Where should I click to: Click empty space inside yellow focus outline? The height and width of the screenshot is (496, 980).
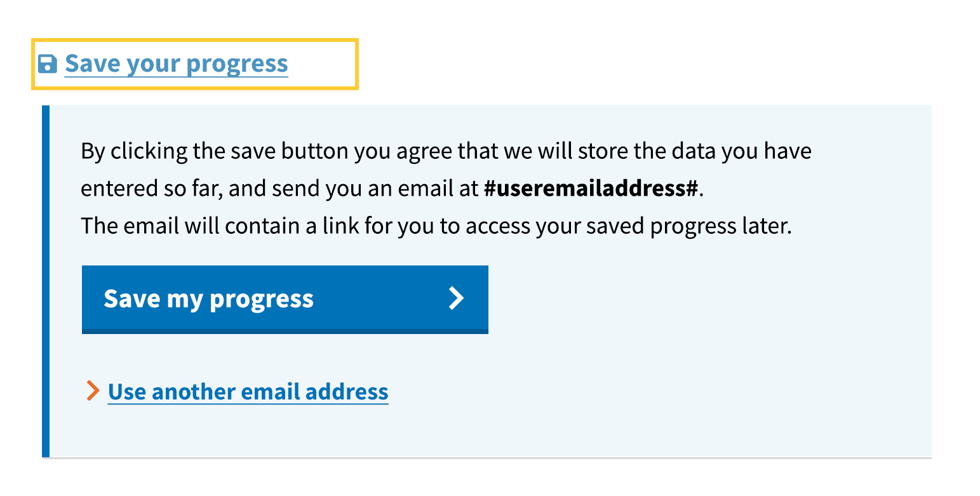click(324, 64)
